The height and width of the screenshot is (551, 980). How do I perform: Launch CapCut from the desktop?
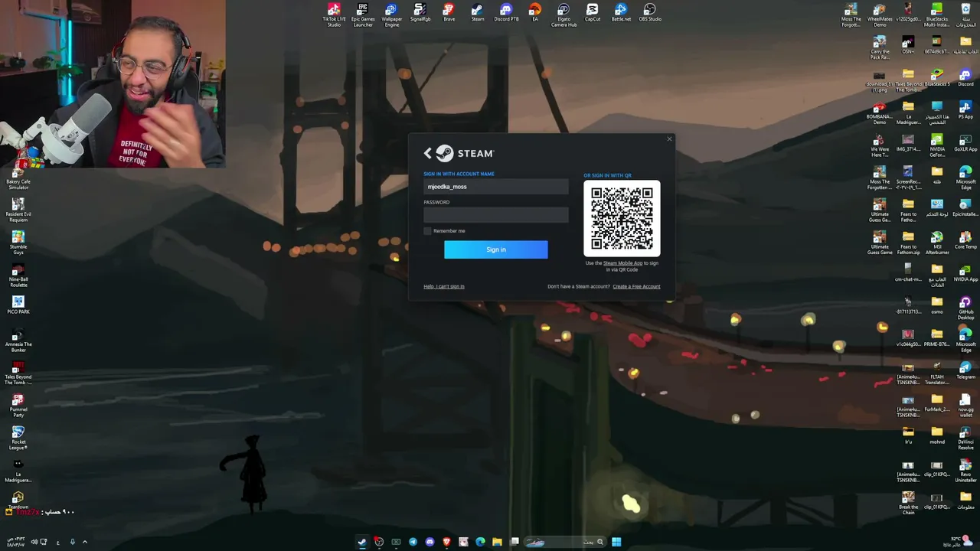point(593,13)
